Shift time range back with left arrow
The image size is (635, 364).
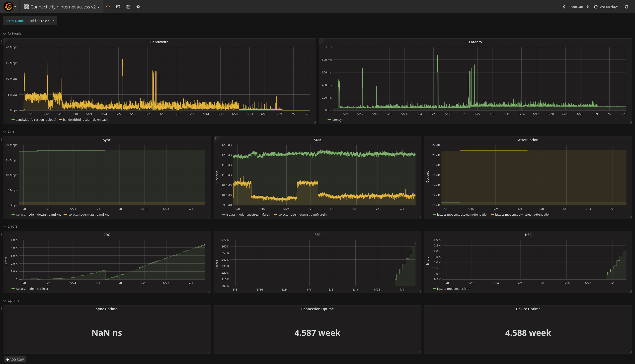pyautogui.click(x=564, y=7)
